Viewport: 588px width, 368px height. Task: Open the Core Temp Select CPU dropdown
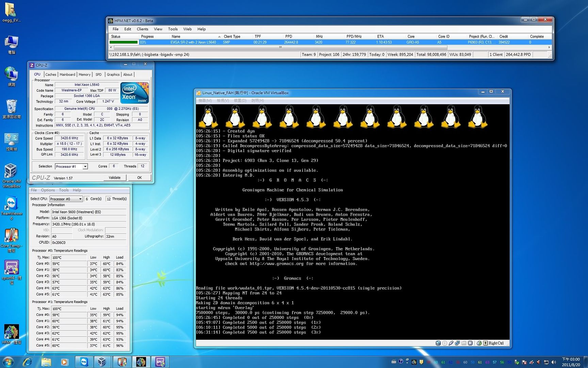point(66,199)
